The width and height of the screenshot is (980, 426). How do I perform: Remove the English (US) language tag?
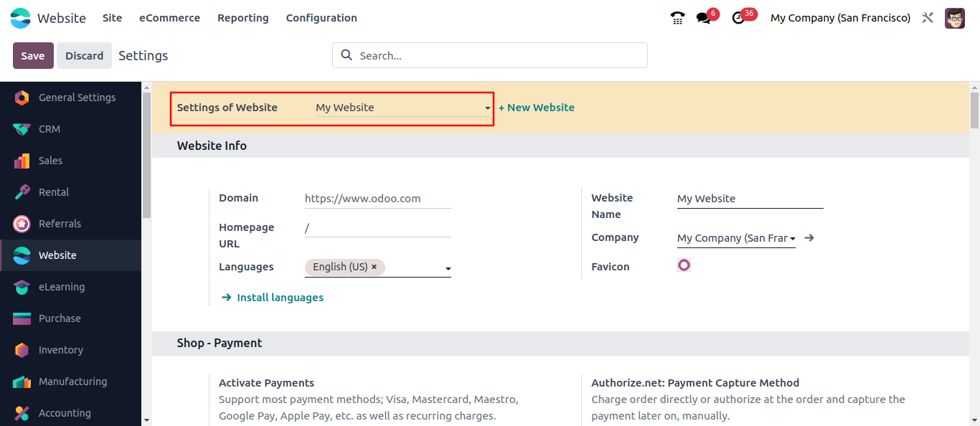(374, 267)
